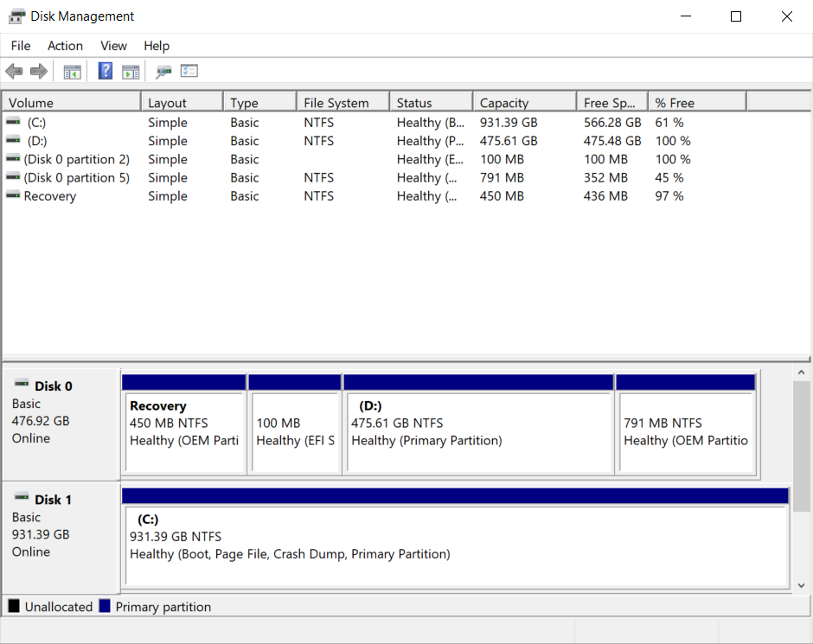Viewport: 813px width, 644px height.
Task: Click the vertical scrollbar thumb in disk pane
Action: click(801, 447)
